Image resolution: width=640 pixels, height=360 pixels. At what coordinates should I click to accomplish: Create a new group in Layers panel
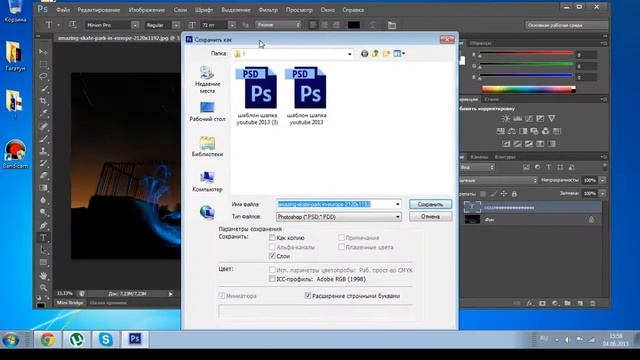[x=567, y=303]
